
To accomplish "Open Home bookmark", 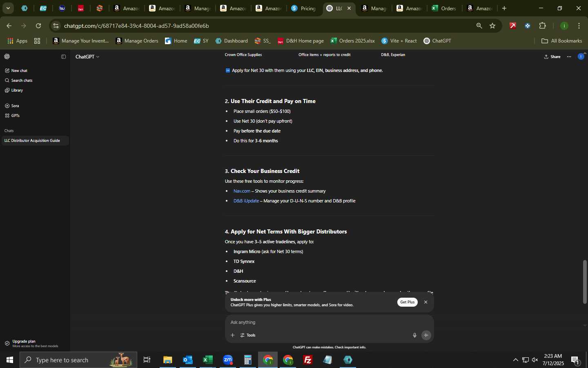I will pyautogui.click(x=176, y=41).
